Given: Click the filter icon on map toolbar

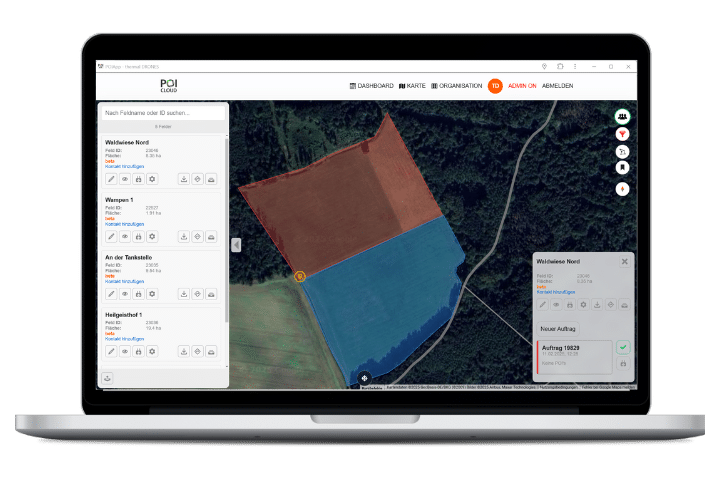Looking at the screenshot, I should pos(623,134).
